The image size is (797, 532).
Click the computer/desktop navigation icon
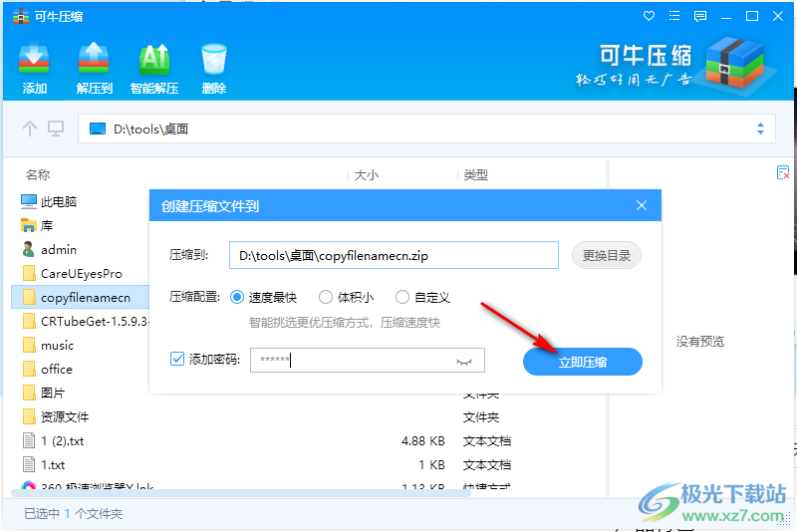(x=56, y=129)
